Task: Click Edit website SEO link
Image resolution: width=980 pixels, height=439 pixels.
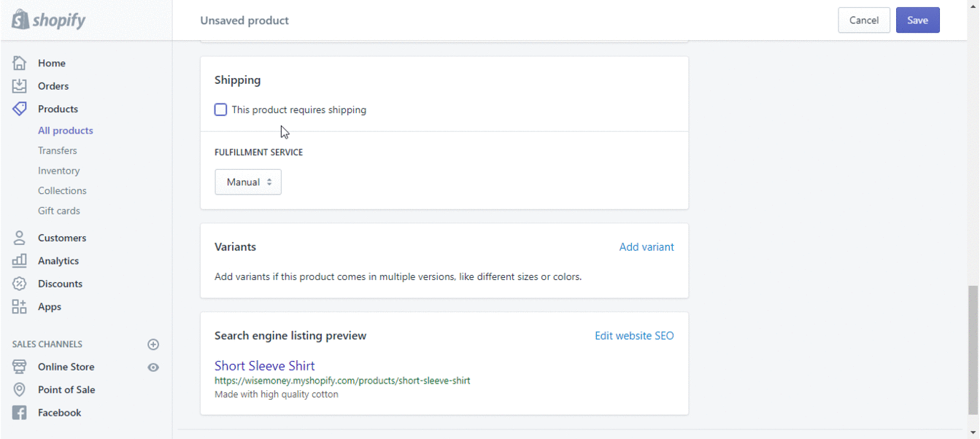Action: point(634,336)
